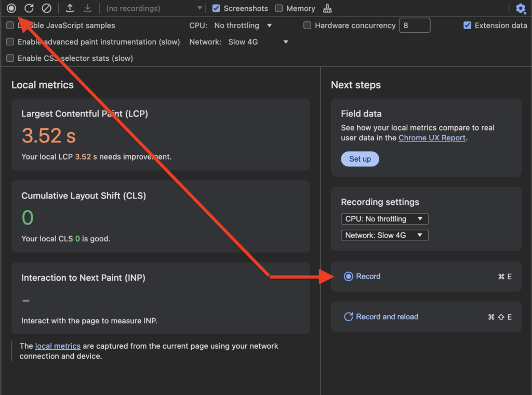532x395 pixels.
Task: Click the Hardware concurrency value field
Action: (x=415, y=25)
